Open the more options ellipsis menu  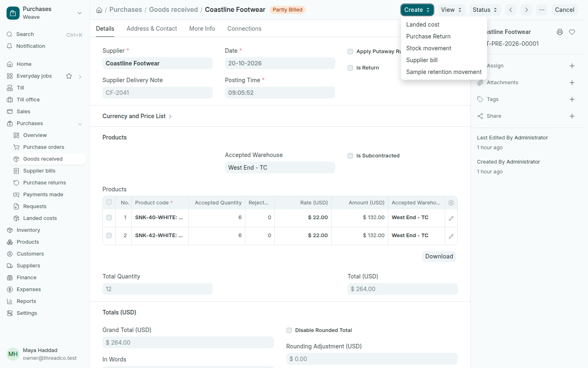542,10
